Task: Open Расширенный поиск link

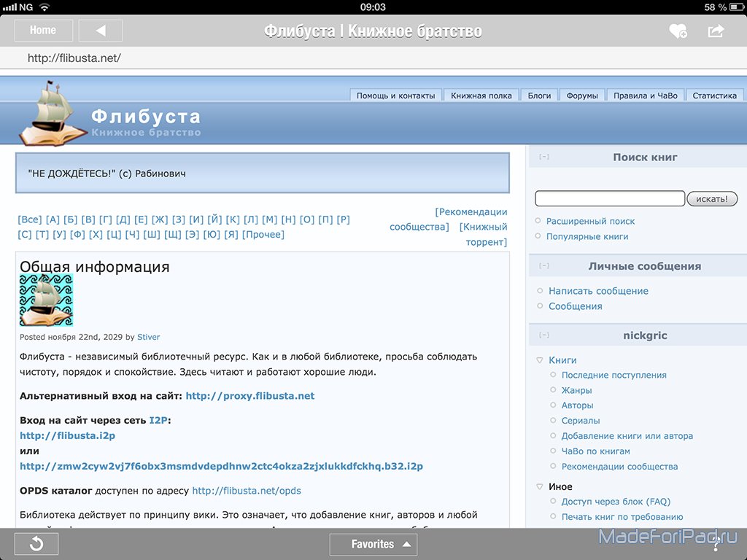Action: point(590,221)
